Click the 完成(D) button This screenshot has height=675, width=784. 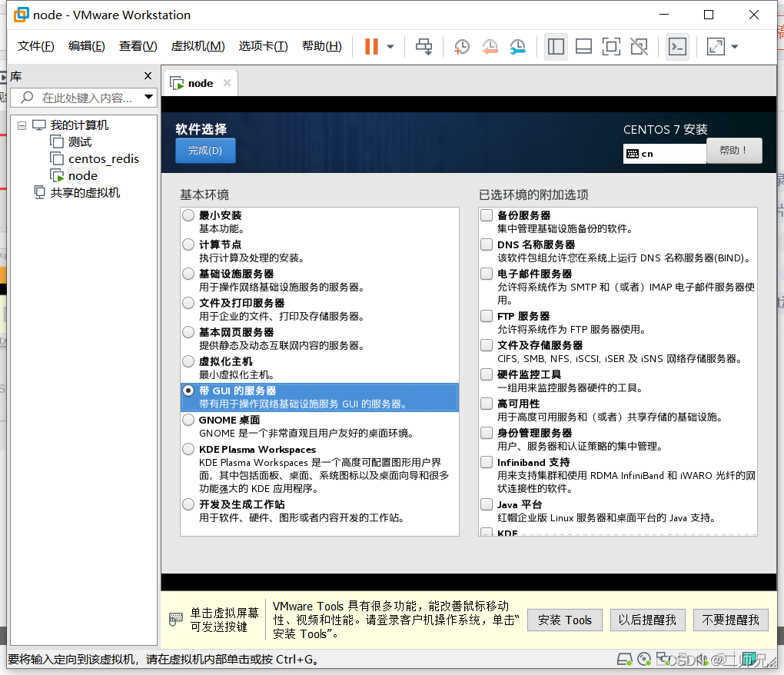pyautogui.click(x=205, y=151)
